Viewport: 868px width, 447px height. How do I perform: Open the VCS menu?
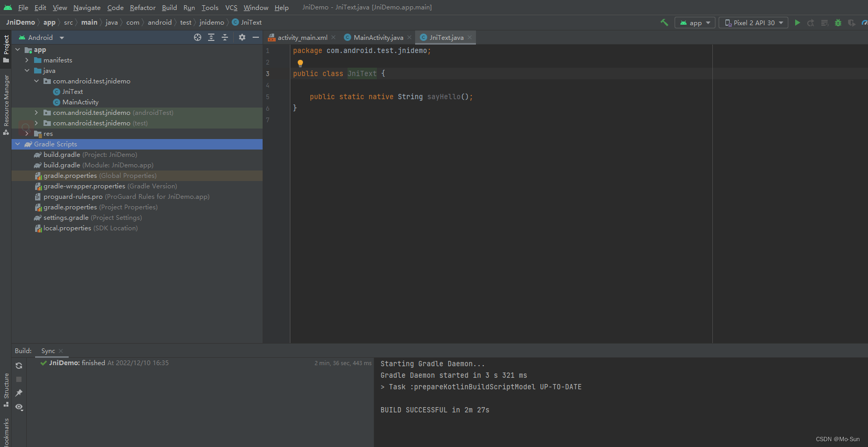click(231, 7)
